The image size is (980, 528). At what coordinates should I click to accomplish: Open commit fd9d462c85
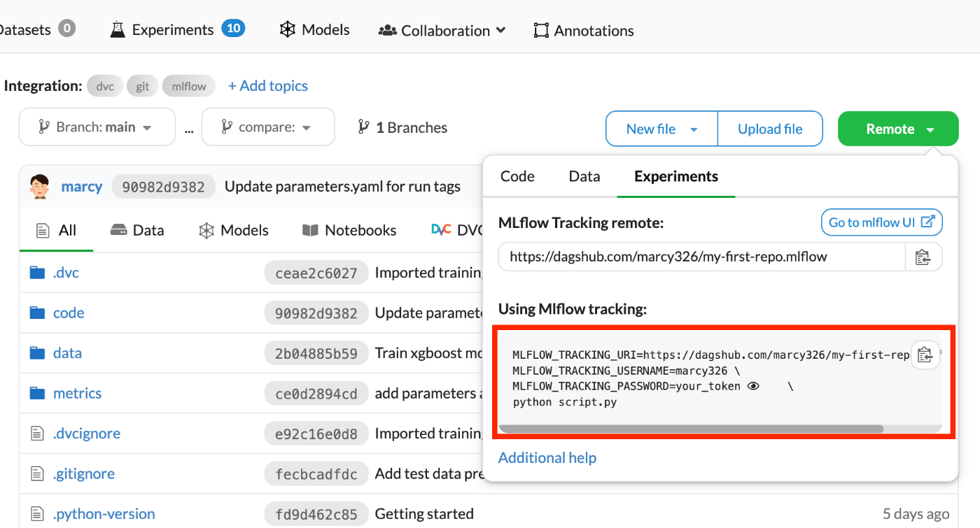[x=316, y=514]
